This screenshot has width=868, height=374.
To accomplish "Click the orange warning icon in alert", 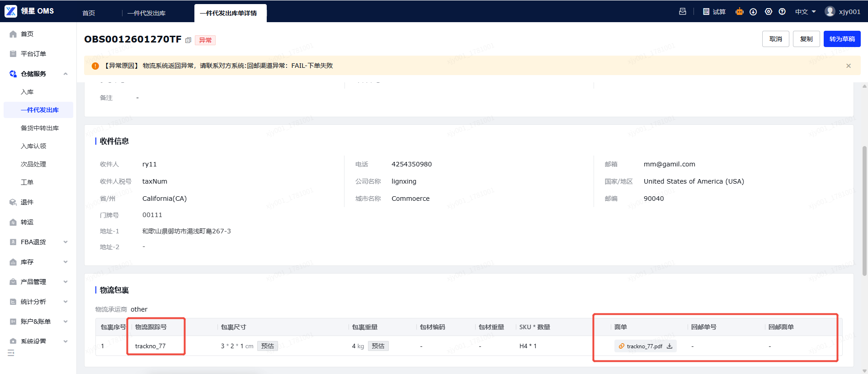I will point(95,66).
